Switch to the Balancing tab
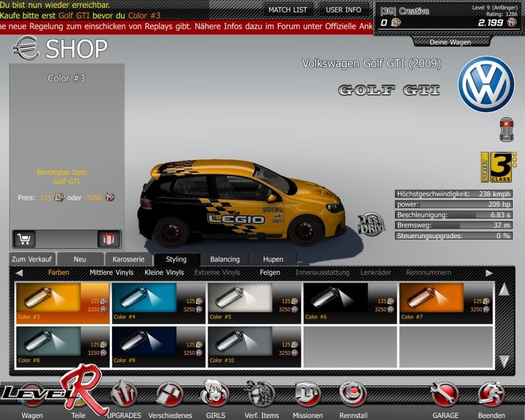525x420 pixels. (x=225, y=259)
